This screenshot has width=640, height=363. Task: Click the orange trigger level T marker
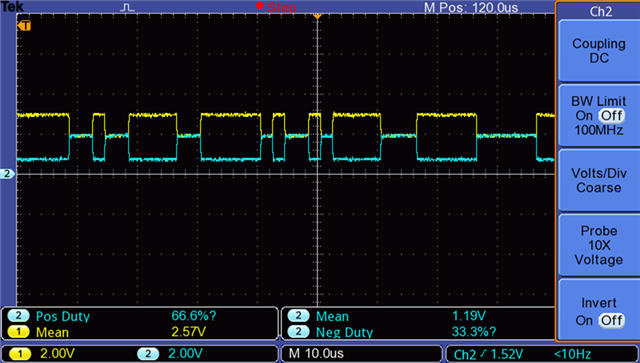24,26
